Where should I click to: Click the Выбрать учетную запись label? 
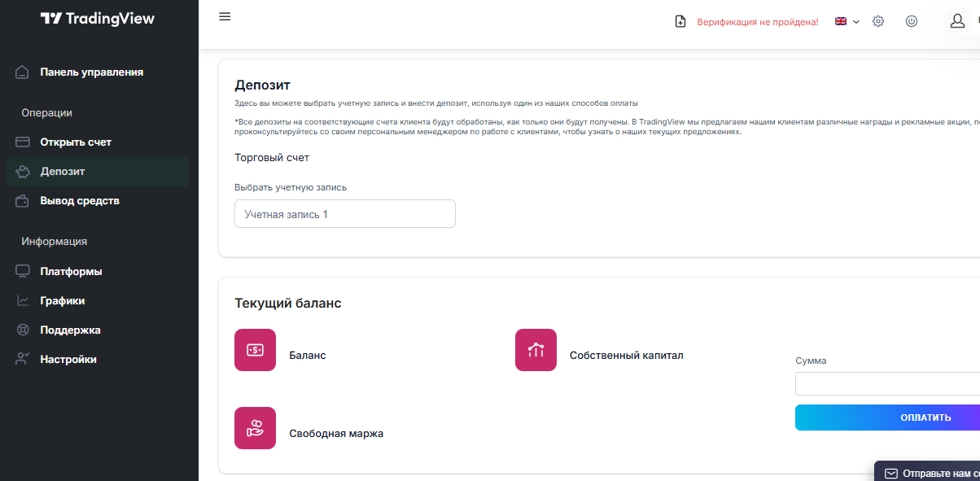point(291,187)
